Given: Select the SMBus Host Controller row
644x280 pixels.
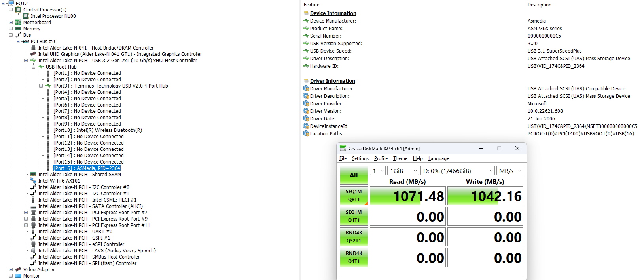Looking at the screenshot, I should coord(89,257).
